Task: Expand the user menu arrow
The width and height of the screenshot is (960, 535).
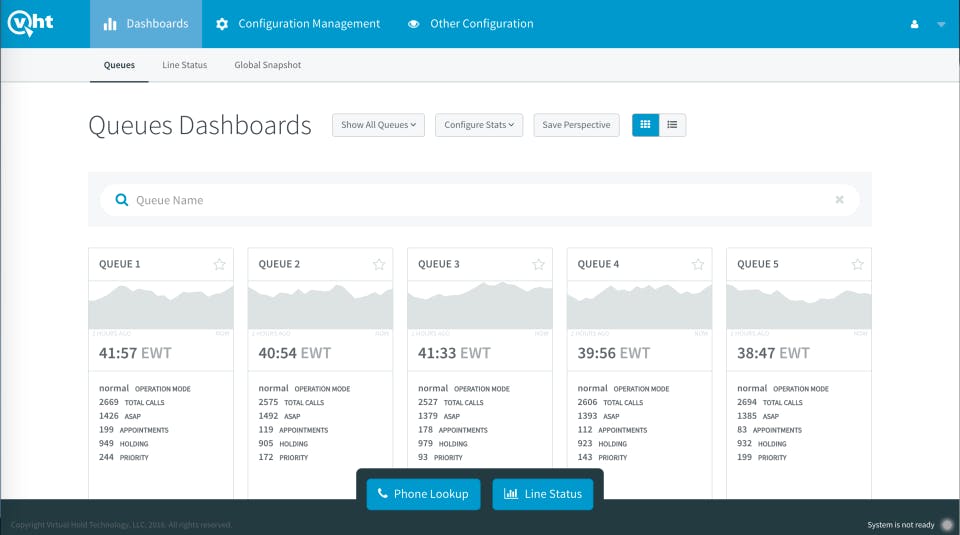Action: 941,24
